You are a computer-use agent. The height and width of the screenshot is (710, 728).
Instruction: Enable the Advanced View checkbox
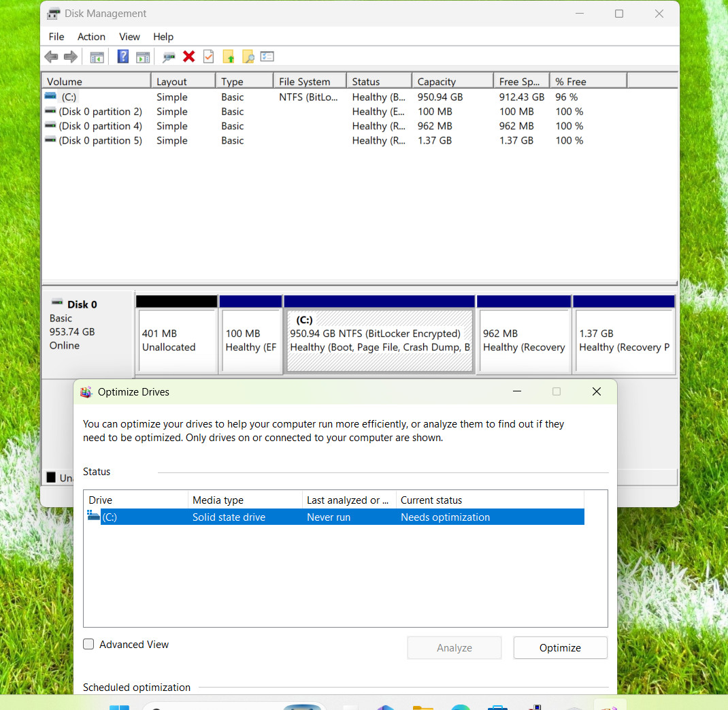click(88, 644)
